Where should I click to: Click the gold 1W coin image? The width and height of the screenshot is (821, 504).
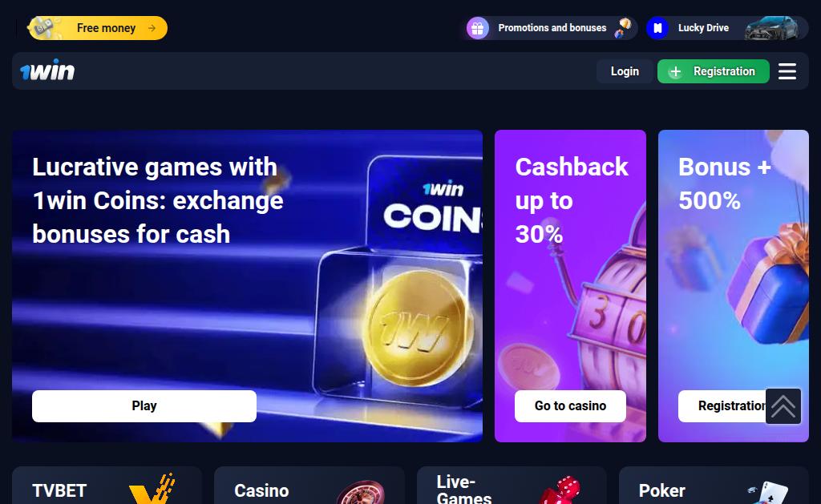pyautogui.click(x=417, y=328)
